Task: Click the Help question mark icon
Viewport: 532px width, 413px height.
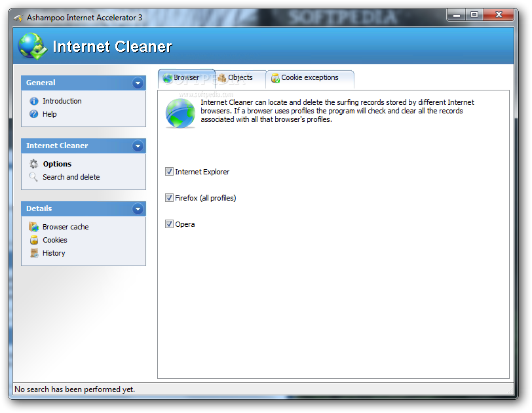Action: [x=34, y=114]
